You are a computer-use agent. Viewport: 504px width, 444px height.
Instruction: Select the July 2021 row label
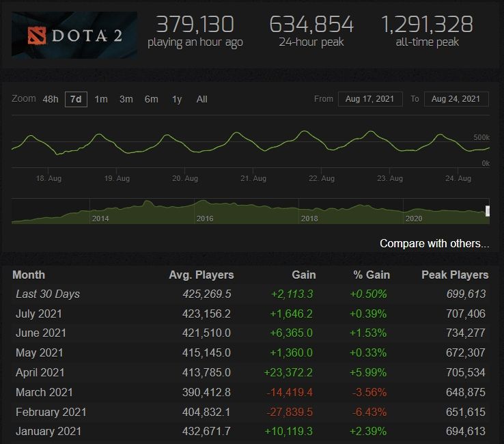(38, 314)
